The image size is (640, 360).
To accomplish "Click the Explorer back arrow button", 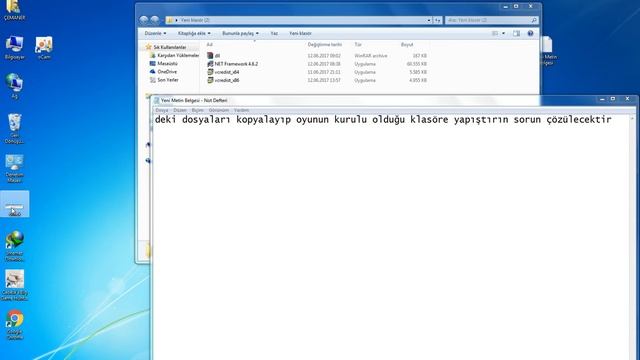I will [x=144, y=20].
